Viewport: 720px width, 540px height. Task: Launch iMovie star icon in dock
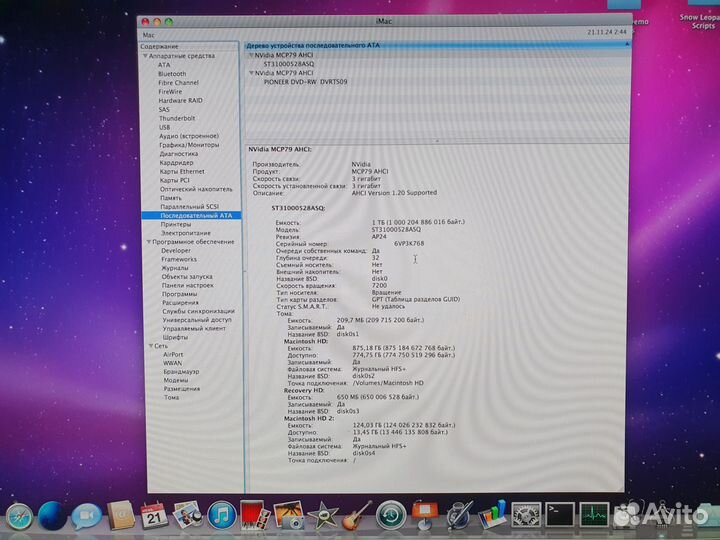tap(323, 515)
